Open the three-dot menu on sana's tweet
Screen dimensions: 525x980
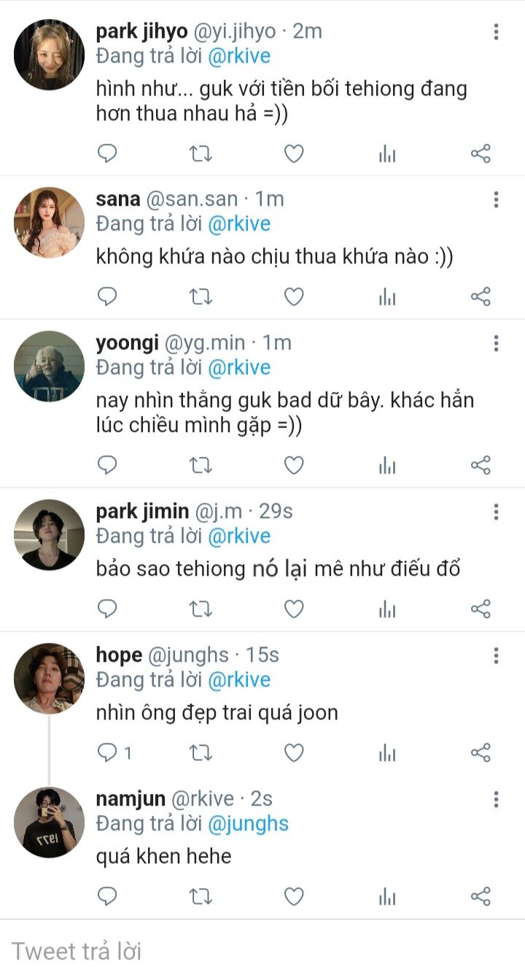[x=496, y=199]
